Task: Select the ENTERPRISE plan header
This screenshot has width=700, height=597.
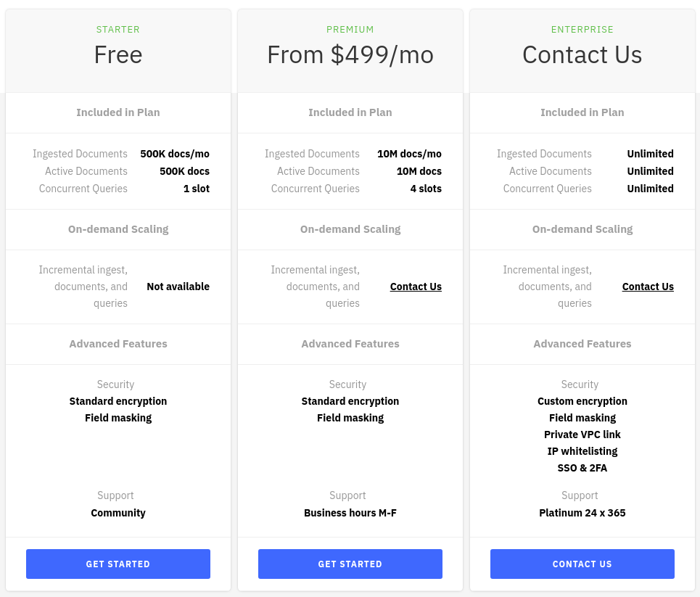Action: click(582, 29)
